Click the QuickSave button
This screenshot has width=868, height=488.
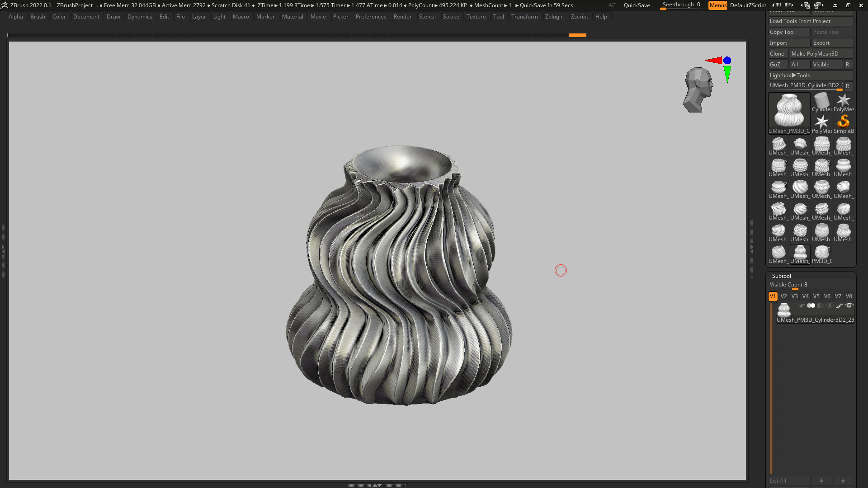tap(637, 5)
